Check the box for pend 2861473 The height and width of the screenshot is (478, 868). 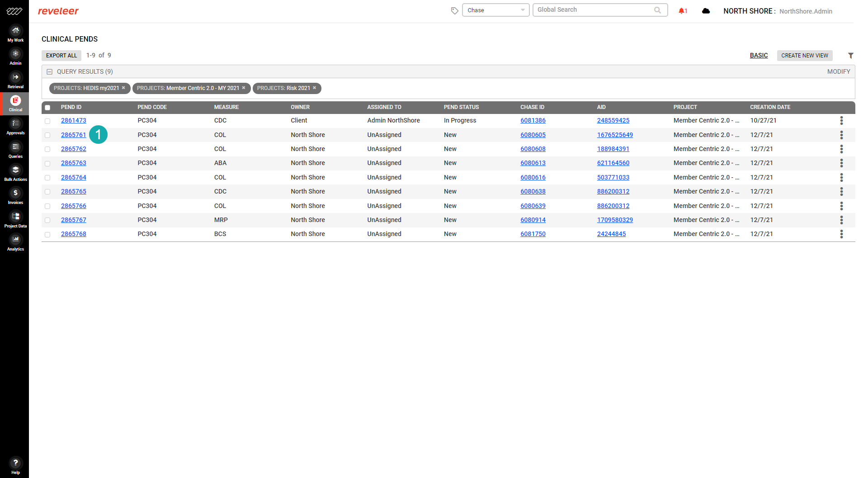click(47, 121)
